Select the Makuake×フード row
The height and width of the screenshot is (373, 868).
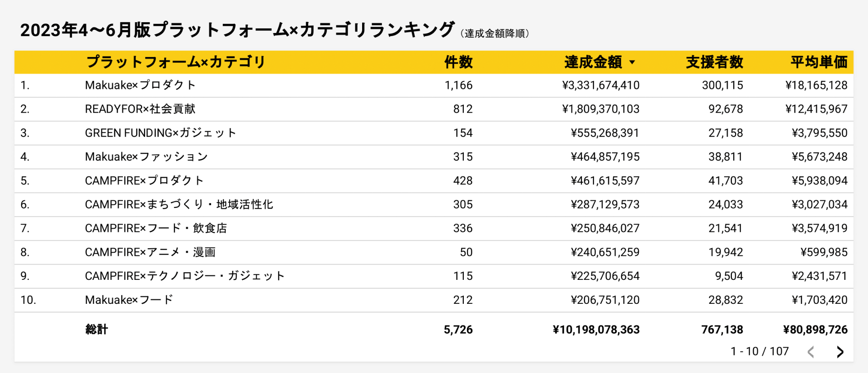point(434,300)
